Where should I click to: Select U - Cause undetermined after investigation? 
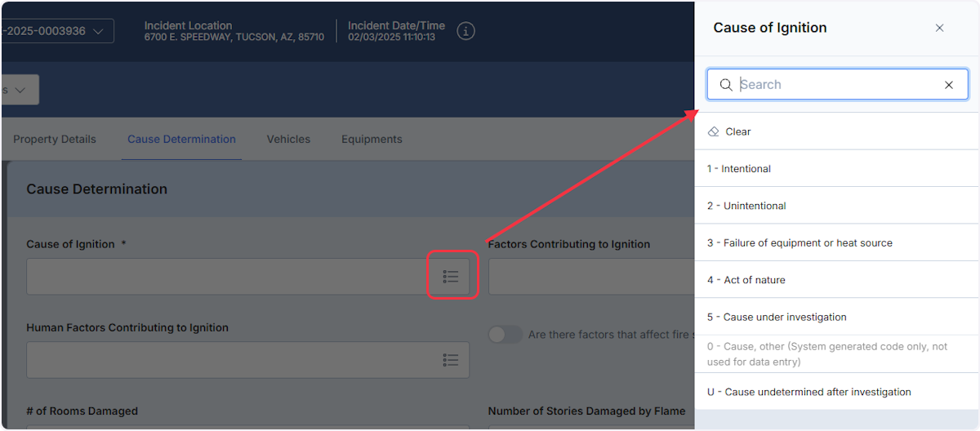[x=837, y=392]
